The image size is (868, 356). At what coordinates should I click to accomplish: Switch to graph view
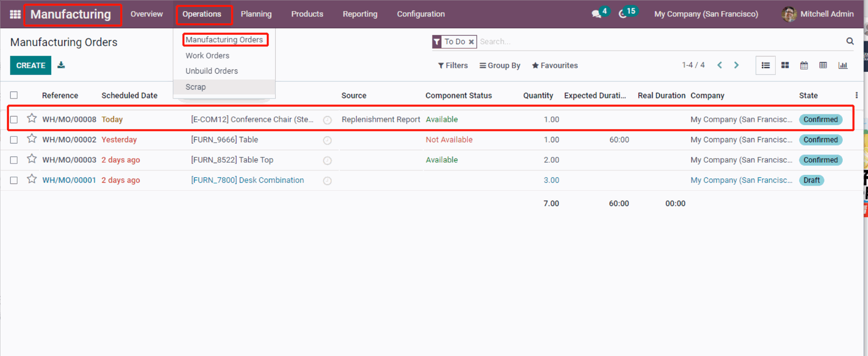point(842,66)
